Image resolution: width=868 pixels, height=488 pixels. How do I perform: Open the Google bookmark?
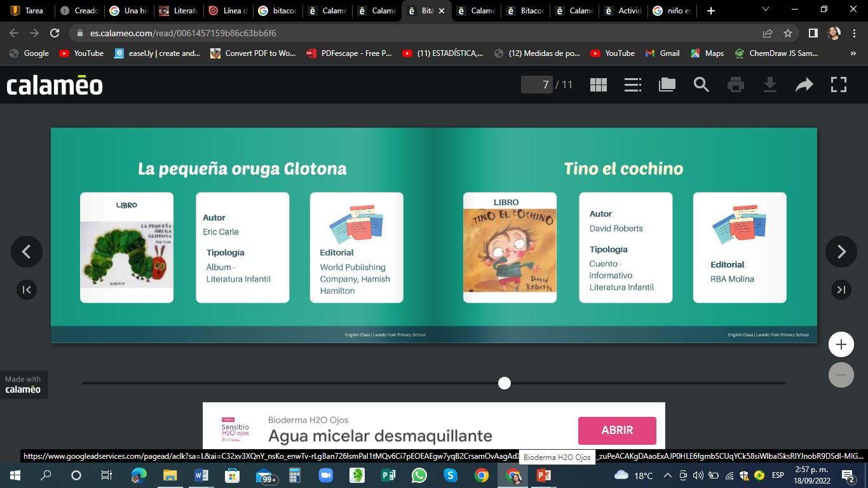[29, 53]
